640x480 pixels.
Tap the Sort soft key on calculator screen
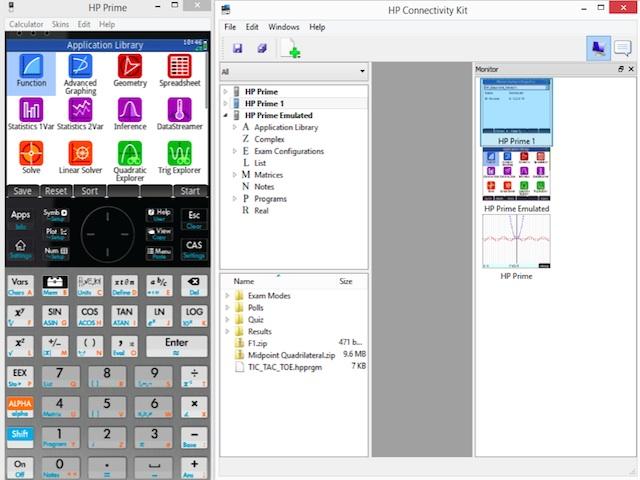(89, 191)
